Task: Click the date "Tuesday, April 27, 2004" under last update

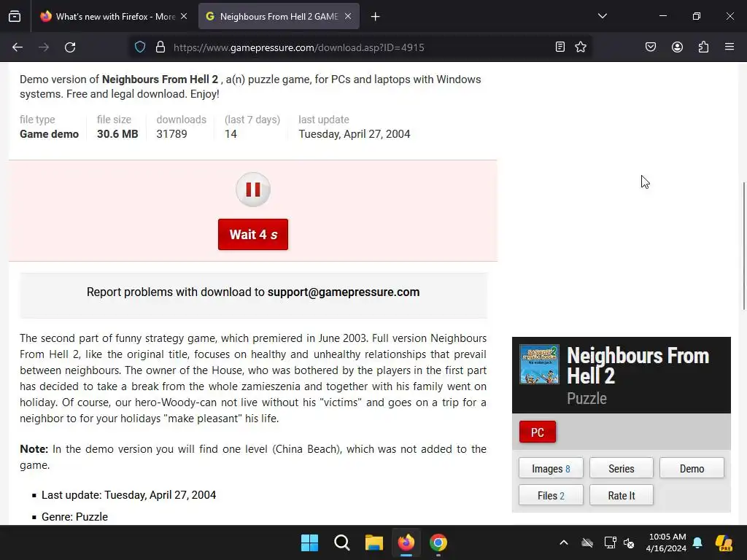Action: point(354,134)
